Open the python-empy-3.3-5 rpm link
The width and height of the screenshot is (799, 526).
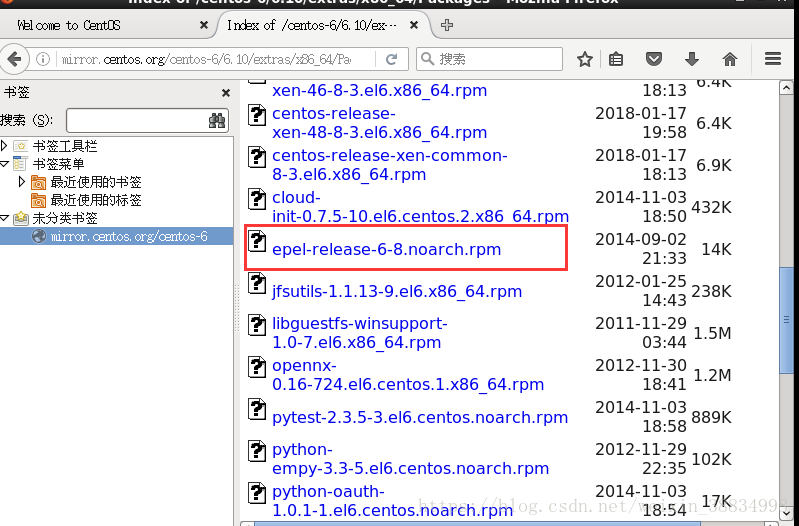(411, 459)
